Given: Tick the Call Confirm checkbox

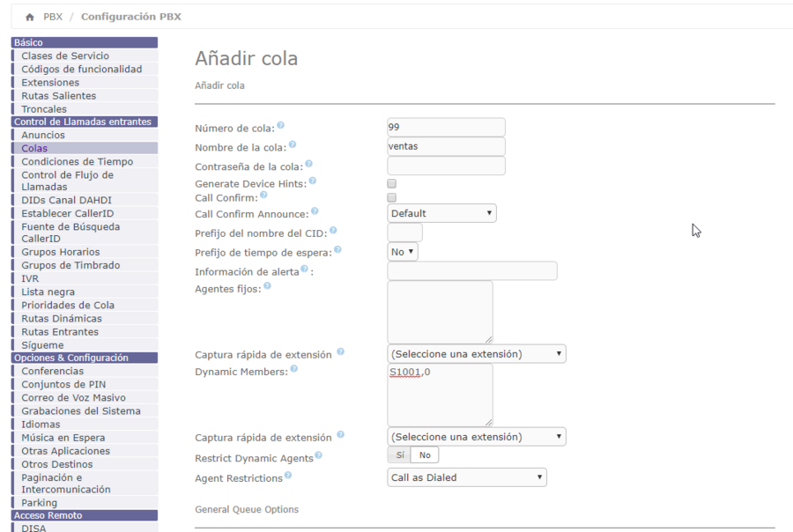Looking at the screenshot, I should [392, 198].
